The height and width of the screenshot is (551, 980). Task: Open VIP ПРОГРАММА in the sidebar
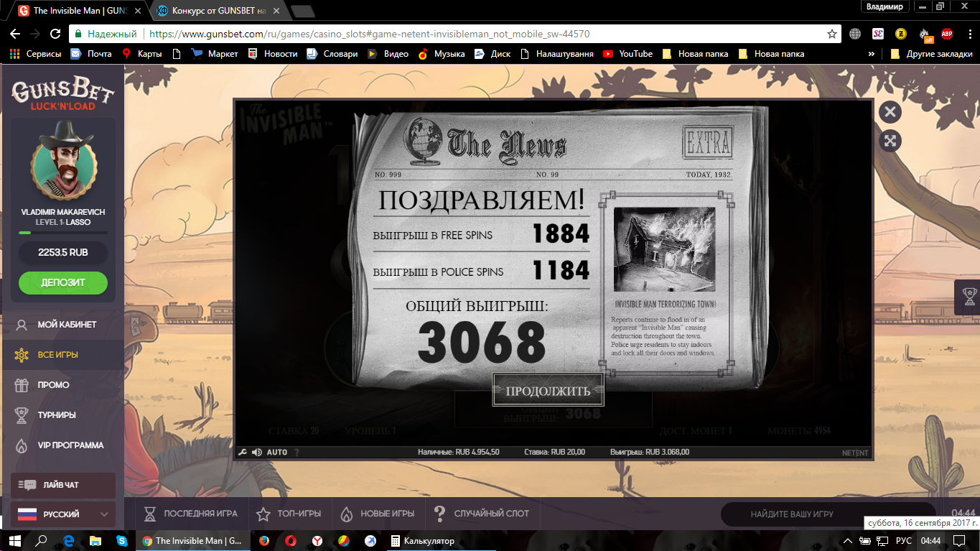[x=62, y=445]
